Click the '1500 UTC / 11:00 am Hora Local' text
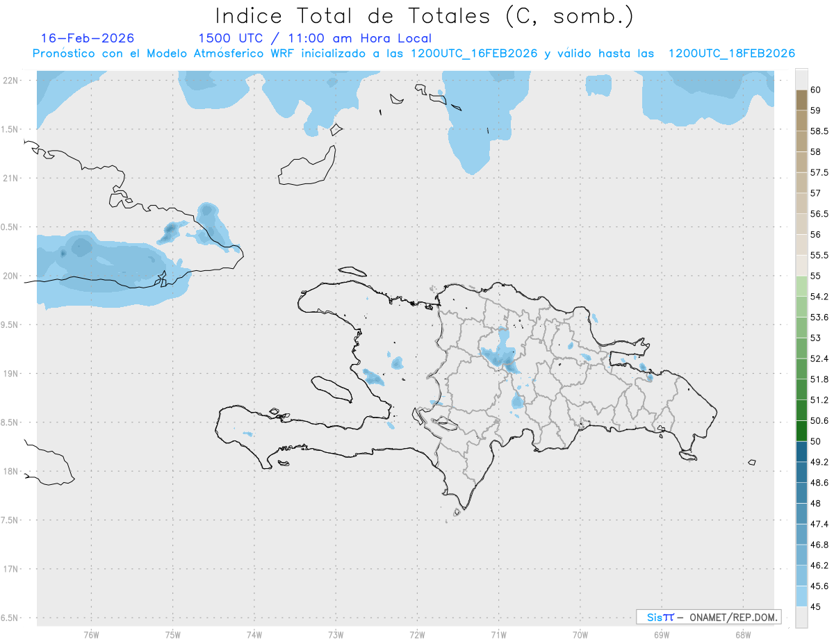This screenshot has width=834, height=644. coord(315,38)
